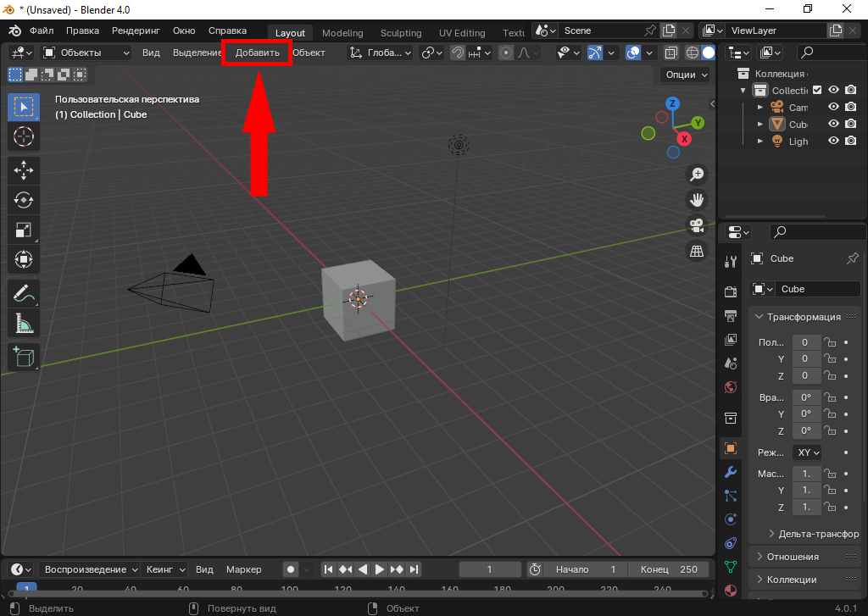Switch to the Modeling workspace tab

tap(342, 33)
